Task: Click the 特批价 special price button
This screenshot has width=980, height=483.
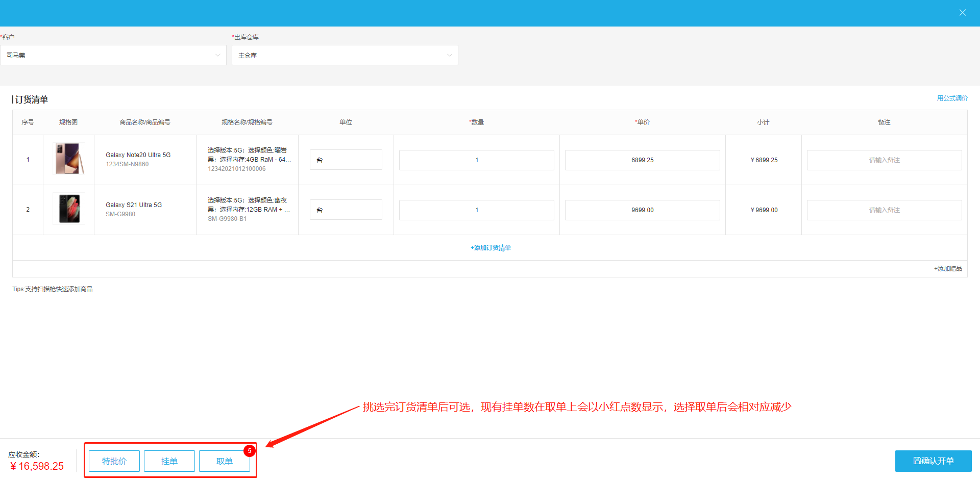Action: click(114, 461)
